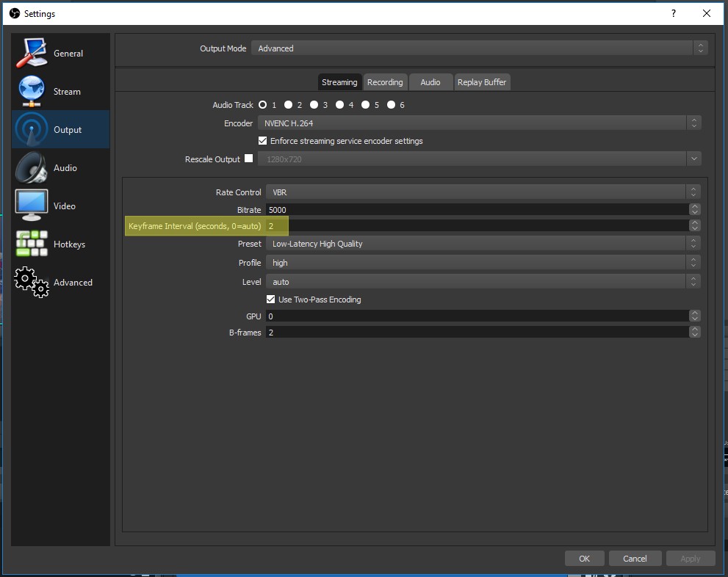The image size is (728, 577).
Task: Select audio track 5 radio button
Action: [x=365, y=105]
